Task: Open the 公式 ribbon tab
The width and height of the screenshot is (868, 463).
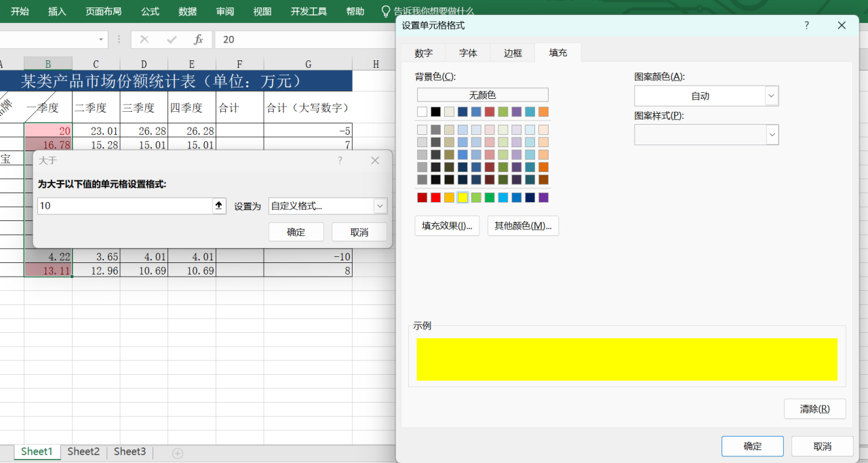Action: coord(150,11)
